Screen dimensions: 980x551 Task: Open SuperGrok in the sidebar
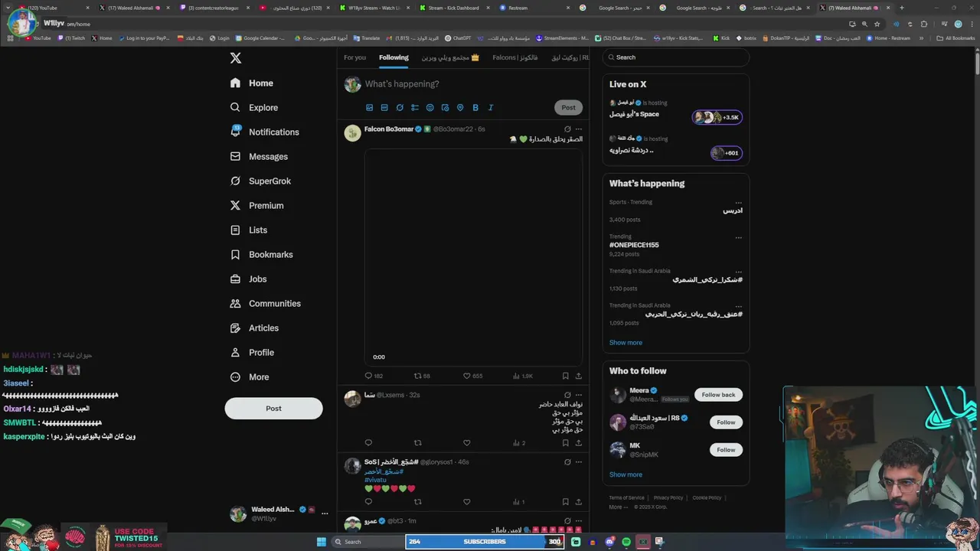pos(260,181)
